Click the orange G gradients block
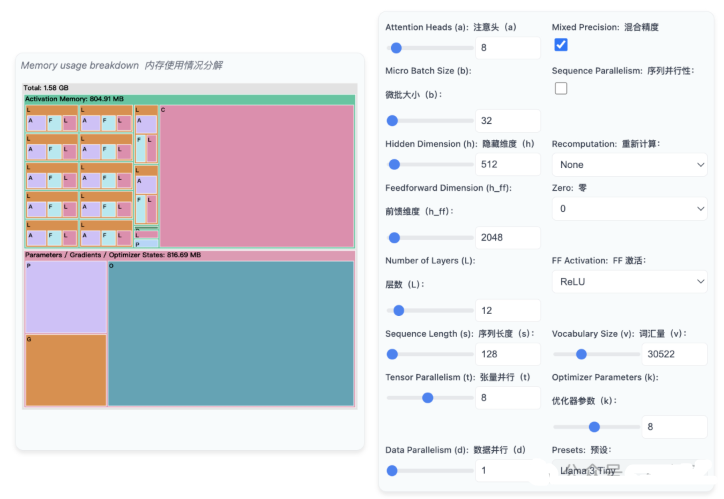 point(66,370)
